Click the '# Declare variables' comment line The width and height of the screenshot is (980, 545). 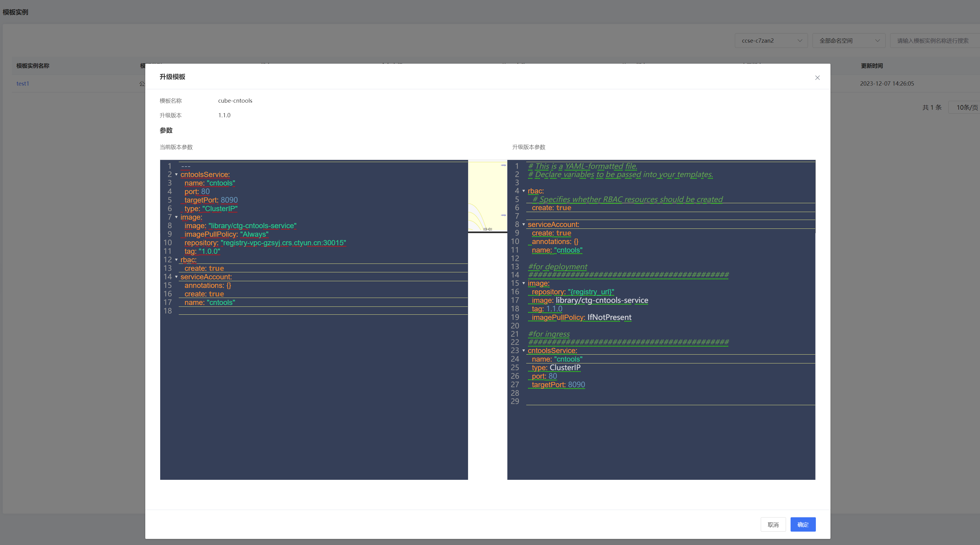[x=620, y=174]
